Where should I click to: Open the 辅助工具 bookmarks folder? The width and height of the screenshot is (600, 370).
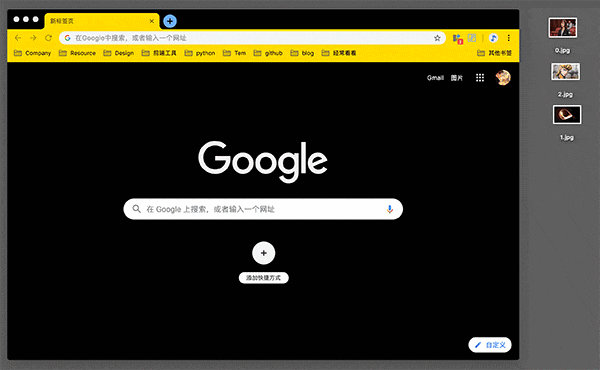[x=159, y=53]
